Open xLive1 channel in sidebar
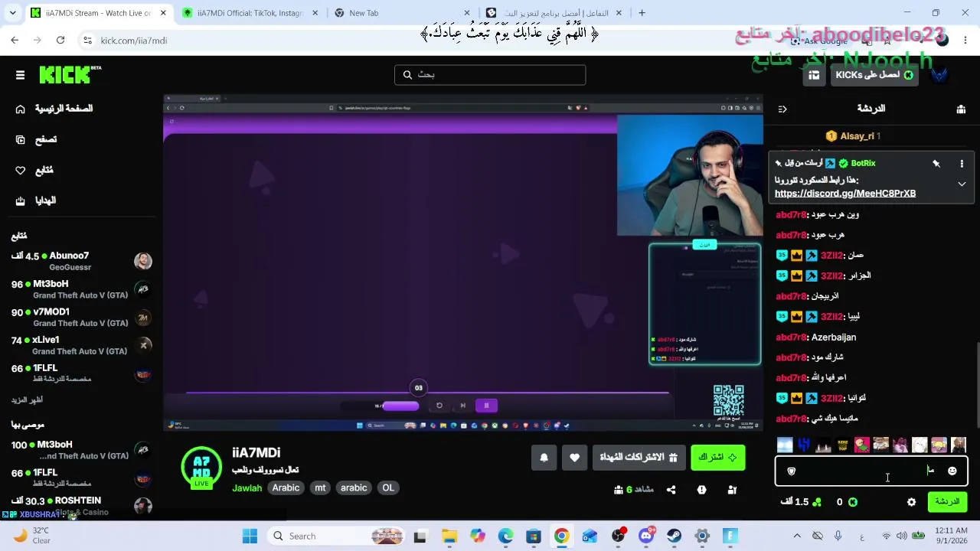The image size is (980, 551). 81,345
